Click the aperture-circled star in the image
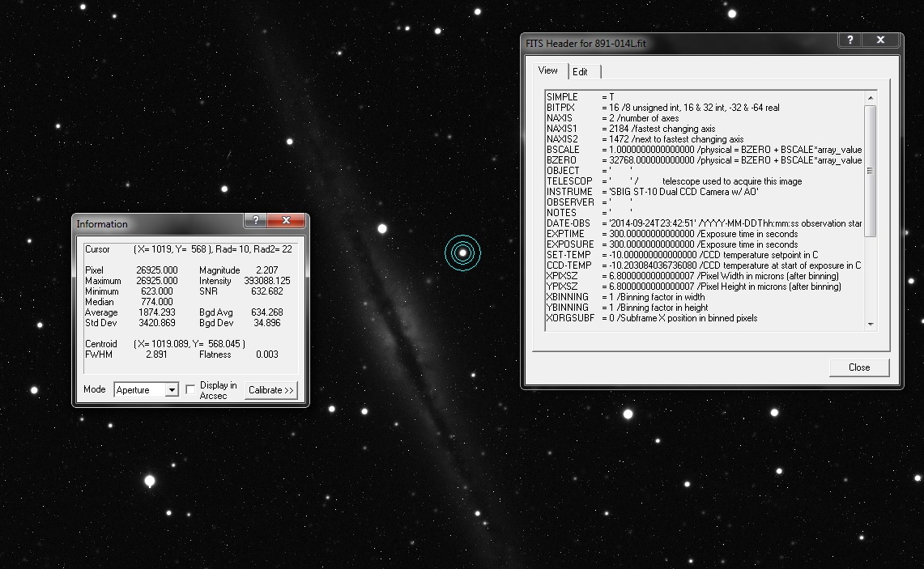 click(463, 253)
